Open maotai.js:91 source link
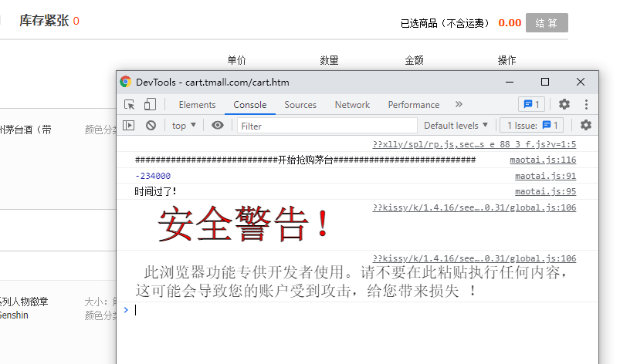Screen dimensions: 620x364 click(x=545, y=176)
